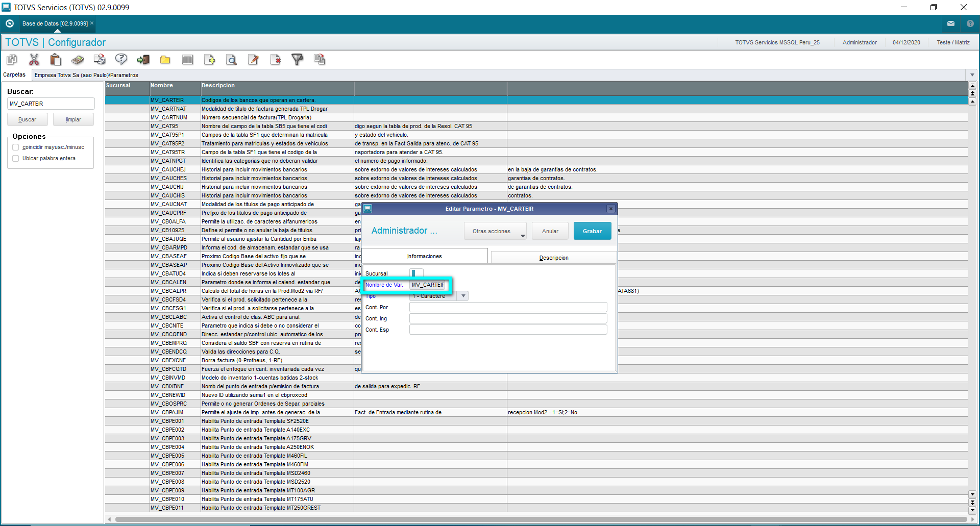The width and height of the screenshot is (980, 526).
Task: Click the clipboard paste icon
Action: (x=56, y=60)
